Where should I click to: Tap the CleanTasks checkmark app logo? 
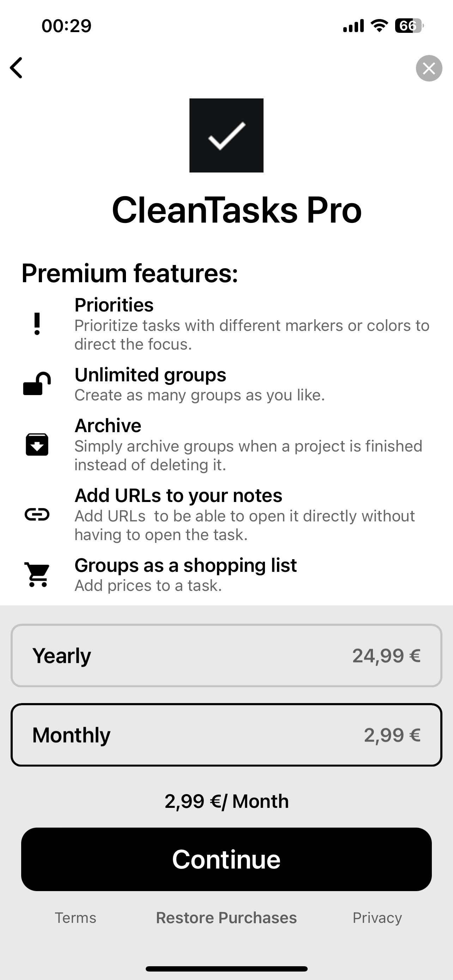point(226,135)
